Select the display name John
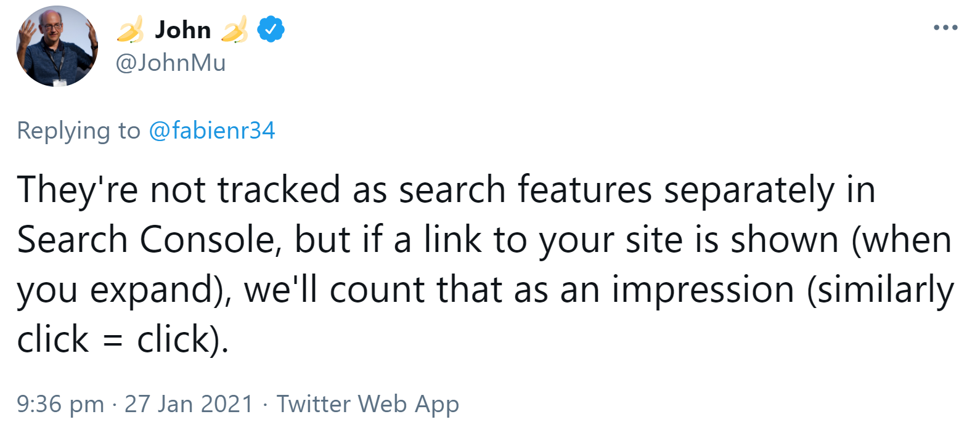 tap(182, 28)
